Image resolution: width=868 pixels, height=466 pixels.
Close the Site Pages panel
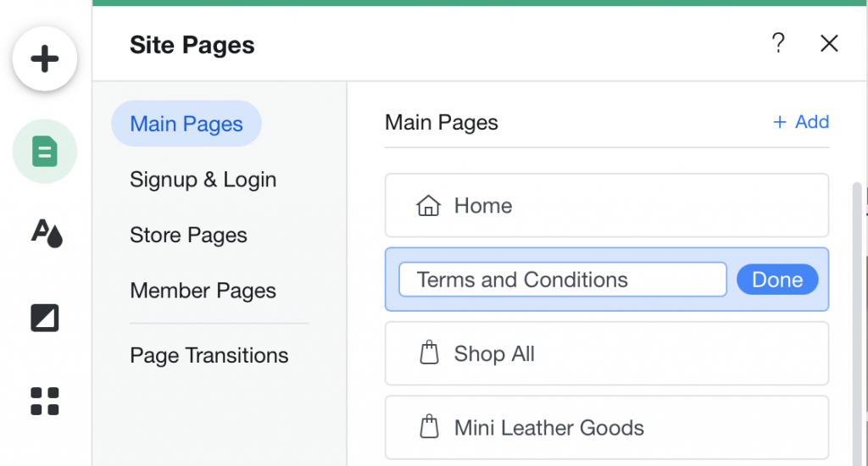point(829,43)
